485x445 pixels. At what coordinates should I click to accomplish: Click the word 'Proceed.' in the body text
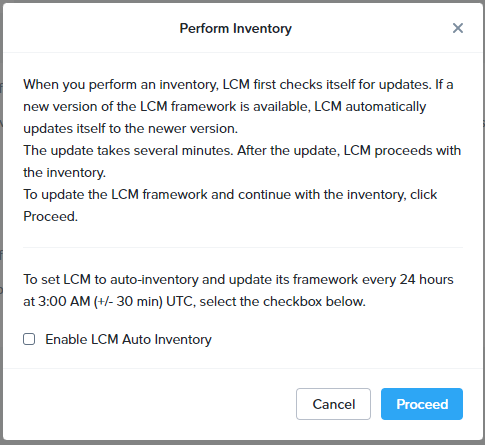point(50,217)
